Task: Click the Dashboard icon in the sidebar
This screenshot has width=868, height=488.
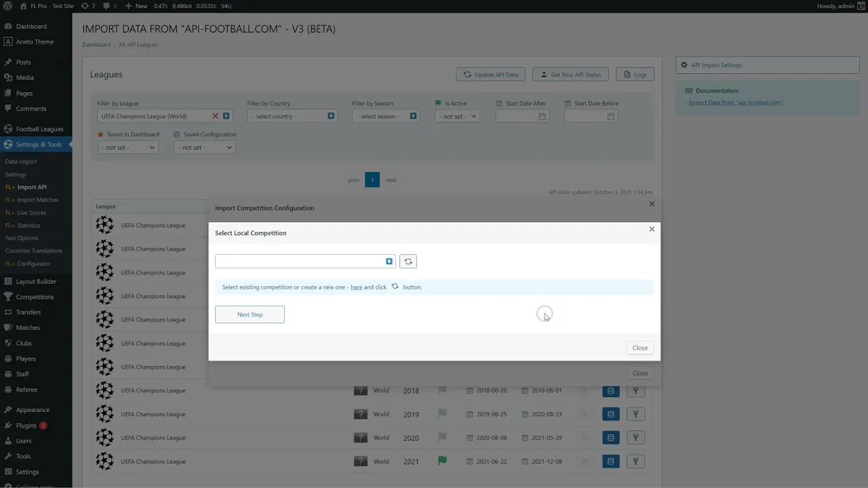Action: click(x=8, y=26)
